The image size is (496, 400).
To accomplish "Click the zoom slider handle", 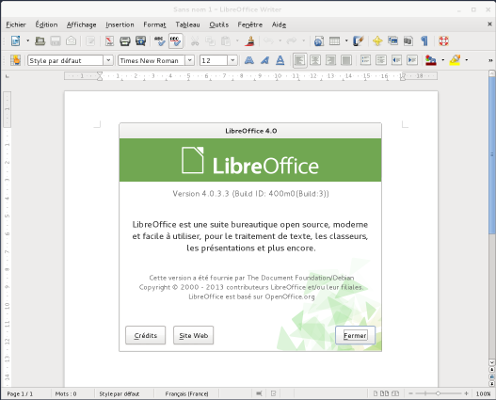I will point(438,394).
